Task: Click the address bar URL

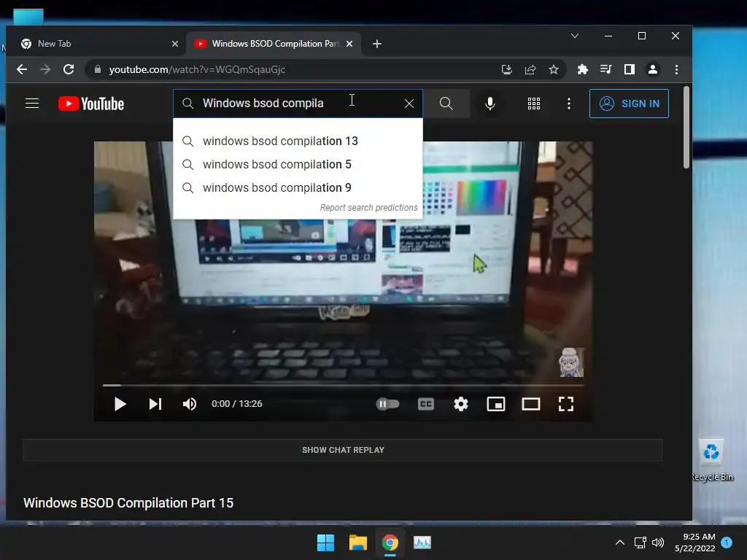Action: pyautogui.click(x=197, y=69)
